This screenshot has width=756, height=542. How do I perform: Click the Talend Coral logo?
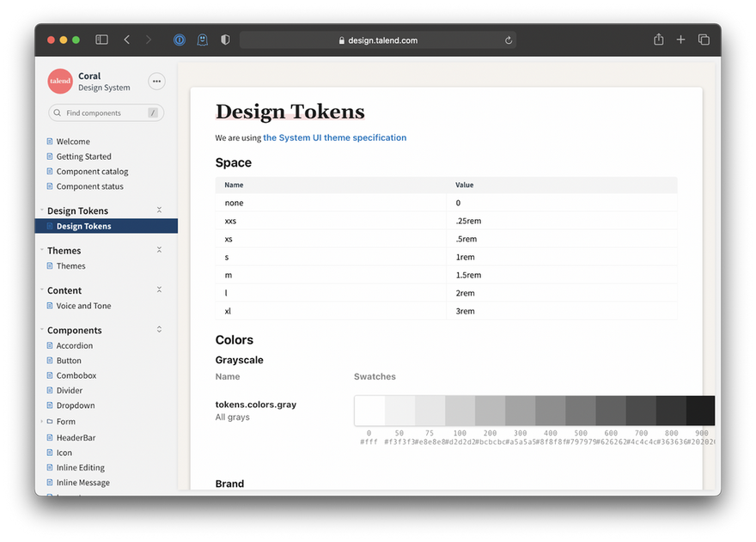tap(60, 81)
